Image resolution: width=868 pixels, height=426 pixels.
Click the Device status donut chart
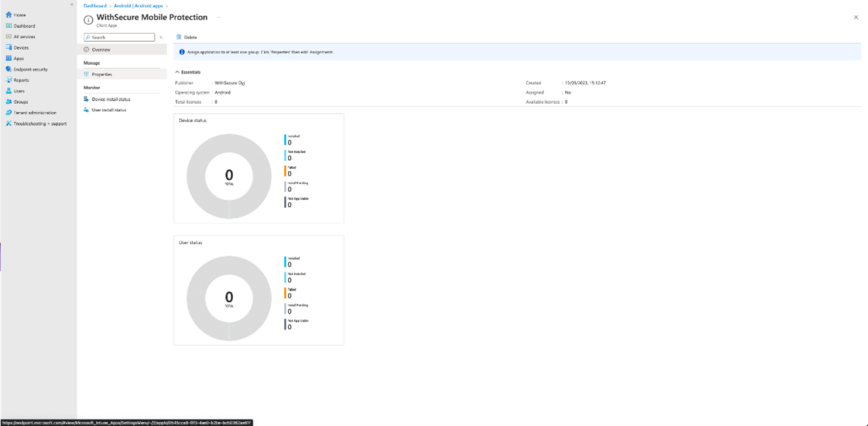pyautogui.click(x=229, y=176)
